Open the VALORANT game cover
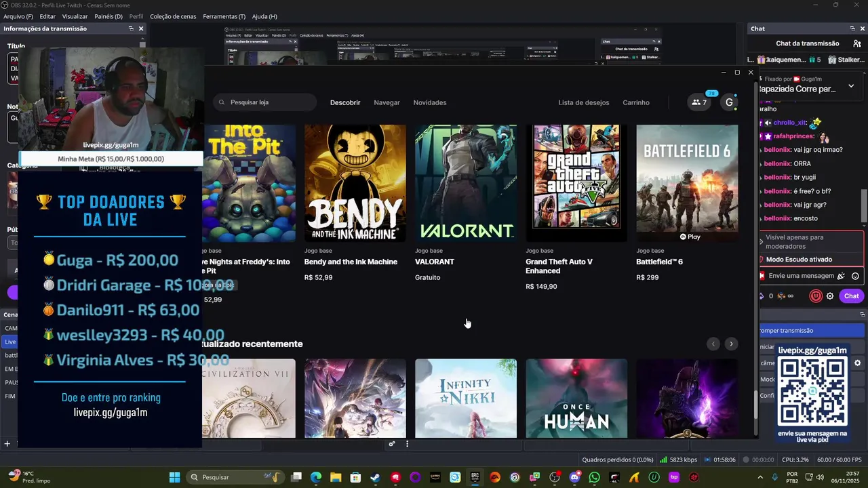The height and width of the screenshot is (488, 868). [465, 183]
